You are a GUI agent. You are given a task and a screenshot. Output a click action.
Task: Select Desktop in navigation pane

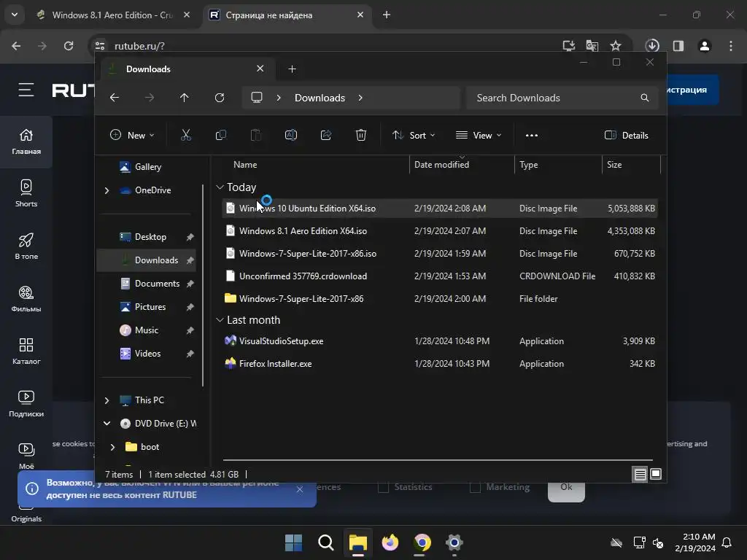coord(150,237)
